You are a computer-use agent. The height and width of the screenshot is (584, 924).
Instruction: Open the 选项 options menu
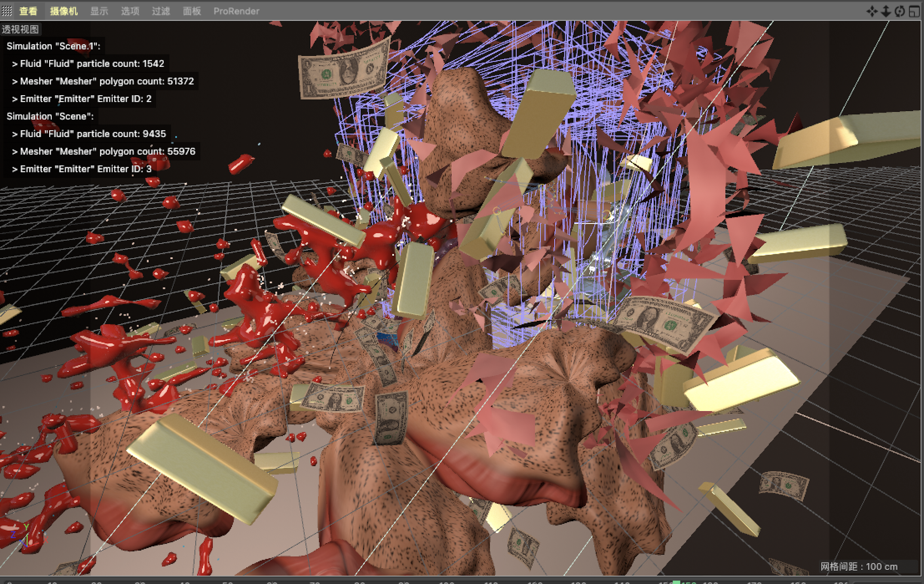(x=130, y=11)
